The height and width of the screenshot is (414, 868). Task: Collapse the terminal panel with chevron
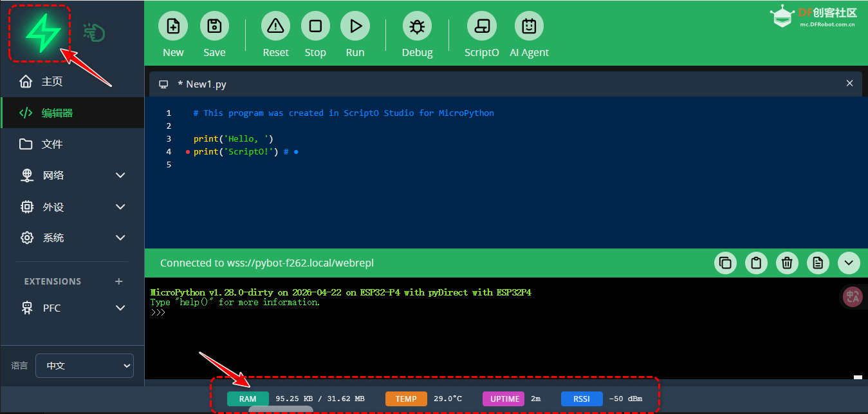tap(848, 263)
